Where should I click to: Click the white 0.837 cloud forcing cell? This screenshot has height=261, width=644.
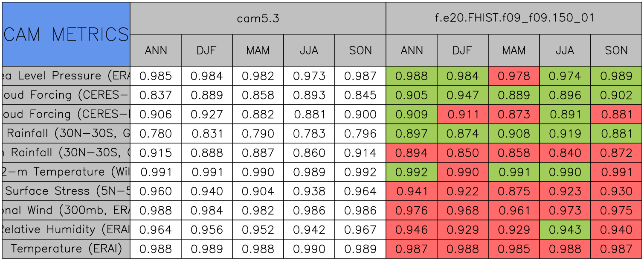(x=156, y=95)
